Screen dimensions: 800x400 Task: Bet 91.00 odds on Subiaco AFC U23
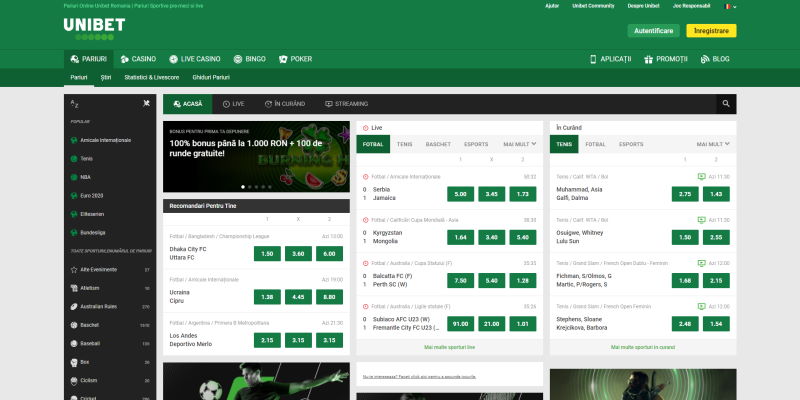tap(461, 324)
